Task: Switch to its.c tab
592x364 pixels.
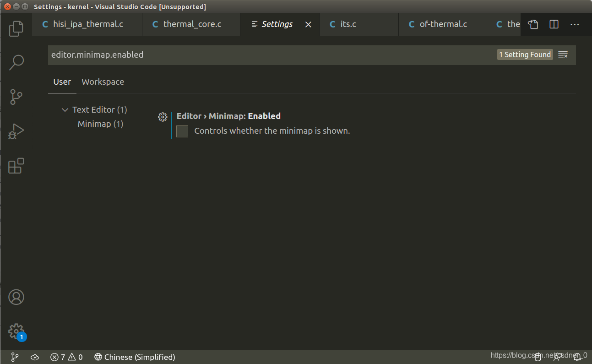Action: tap(359, 24)
